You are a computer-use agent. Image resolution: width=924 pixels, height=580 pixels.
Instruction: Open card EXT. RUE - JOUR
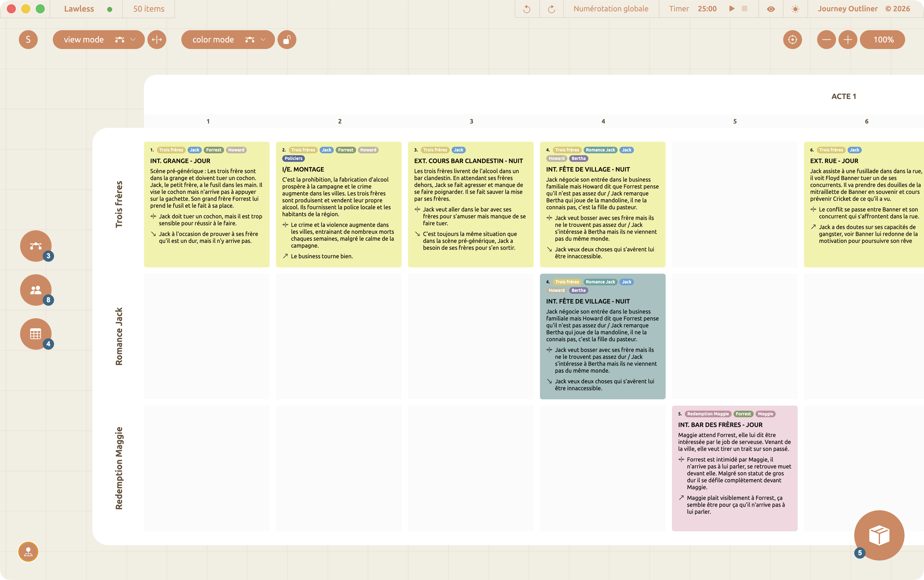point(864,205)
